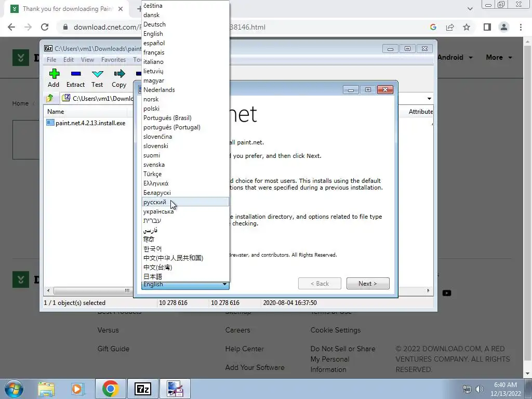Select Deutsch in language list

tap(185, 24)
